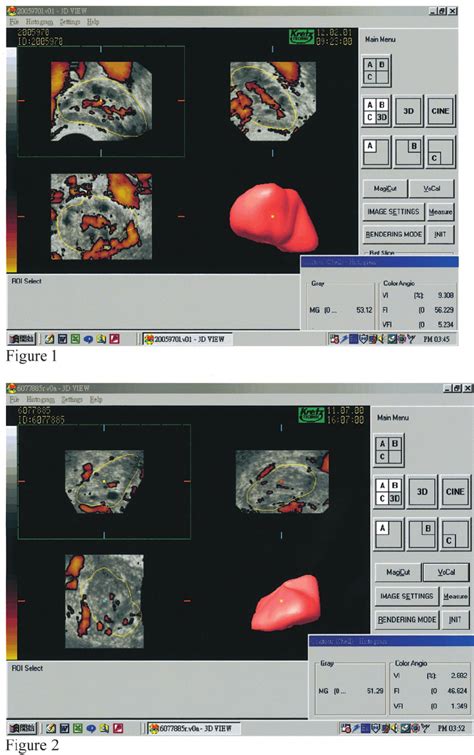This screenshot has height=755, width=474.
Task: Click the red 3D rendered volume in 2005970l.v01 window
Action: click(x=274, y=218)
